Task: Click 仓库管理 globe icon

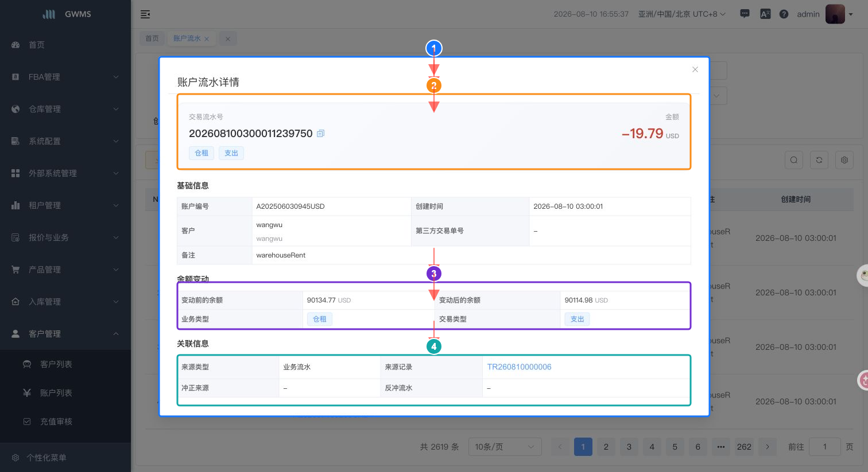Action: tap(15, 109)
